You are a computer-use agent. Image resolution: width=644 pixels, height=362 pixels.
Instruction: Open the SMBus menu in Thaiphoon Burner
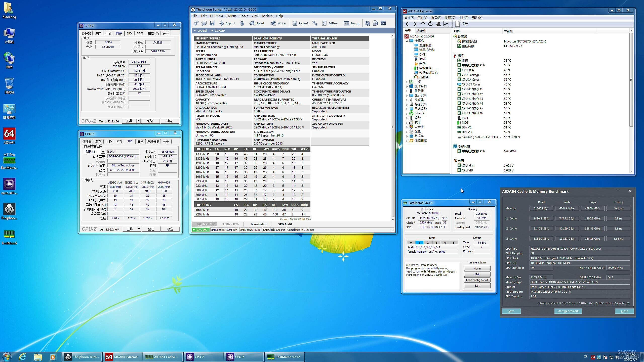pyautogui.click(x=231, y=16)
